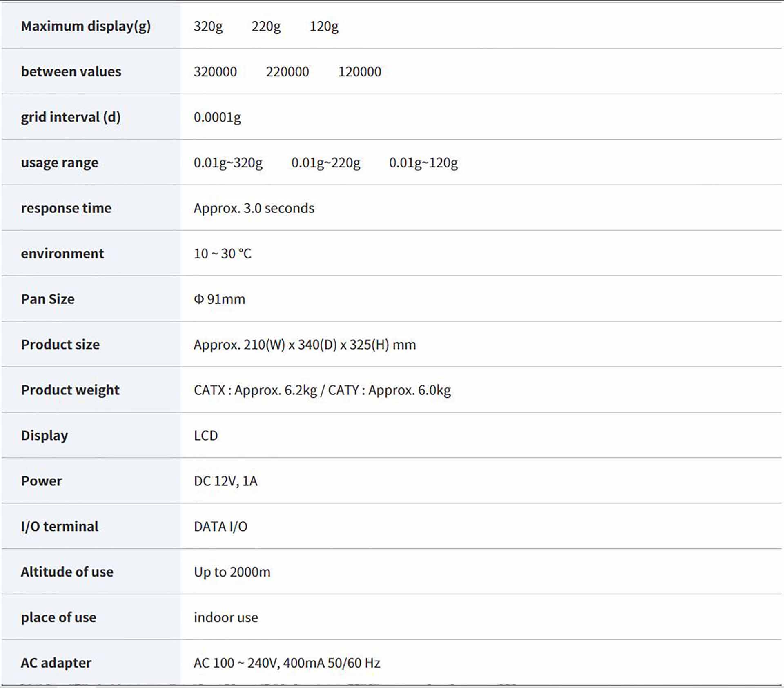Click the "AC adapter" row label
784x688 pixels.
(56, 663)
